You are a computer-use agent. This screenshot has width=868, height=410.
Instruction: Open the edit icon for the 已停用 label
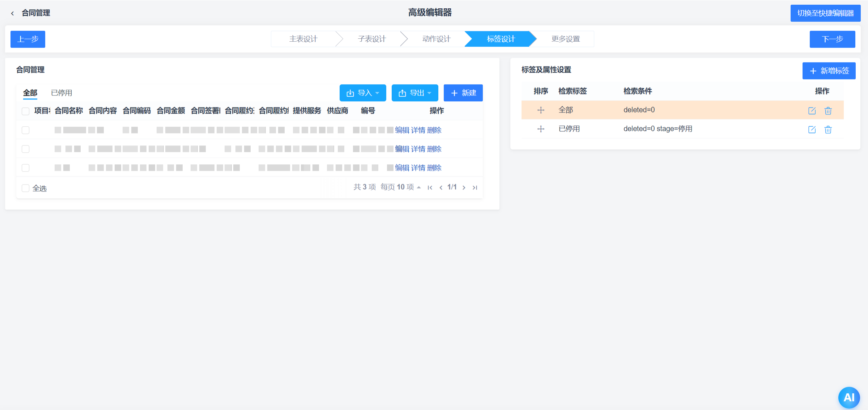click(812, 130)
